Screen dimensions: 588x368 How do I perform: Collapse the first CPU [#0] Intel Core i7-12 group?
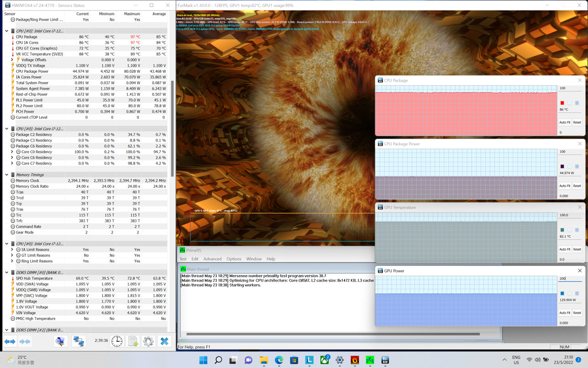tap(6, 31)
